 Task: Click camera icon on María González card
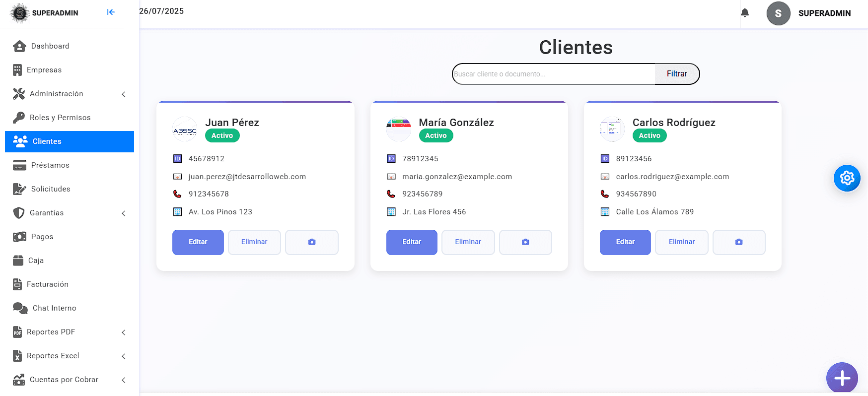[x=525, y=242]
